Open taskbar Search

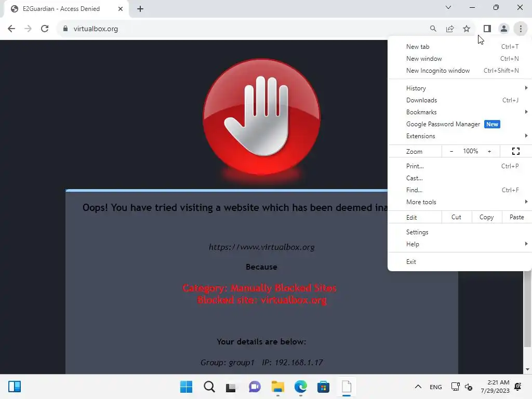click(209, 387)
